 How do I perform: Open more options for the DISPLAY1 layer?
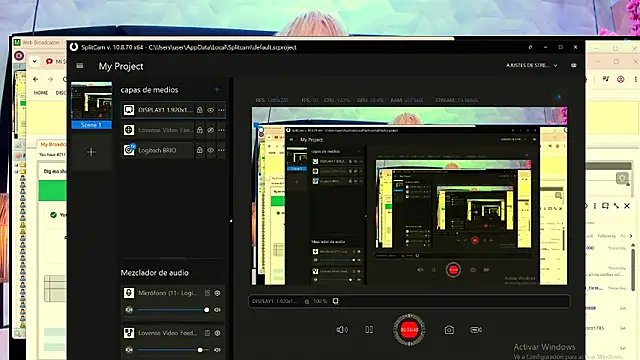(221, 110)
